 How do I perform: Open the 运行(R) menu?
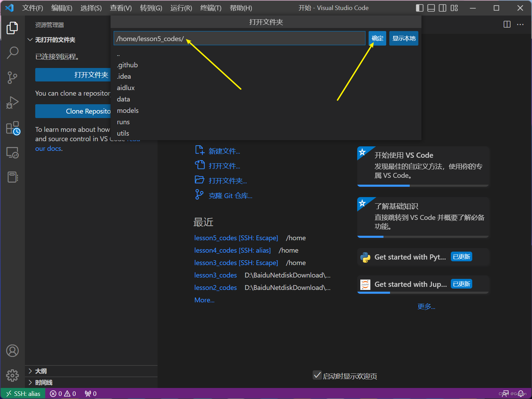pyautogui.click(x=181, y=8)
